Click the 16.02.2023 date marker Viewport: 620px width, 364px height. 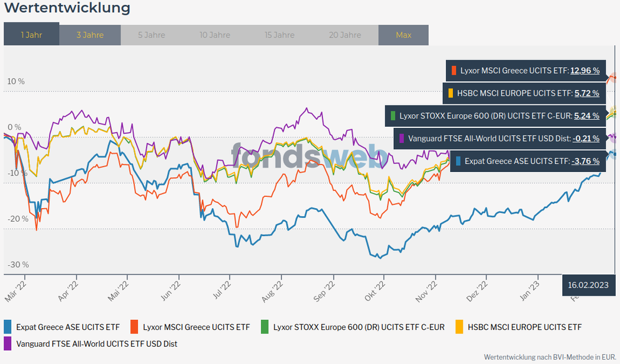click(x=588, y=284)
